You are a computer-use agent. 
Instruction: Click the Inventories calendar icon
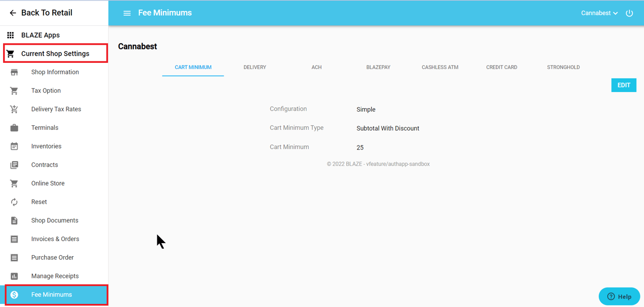point(14,146)
